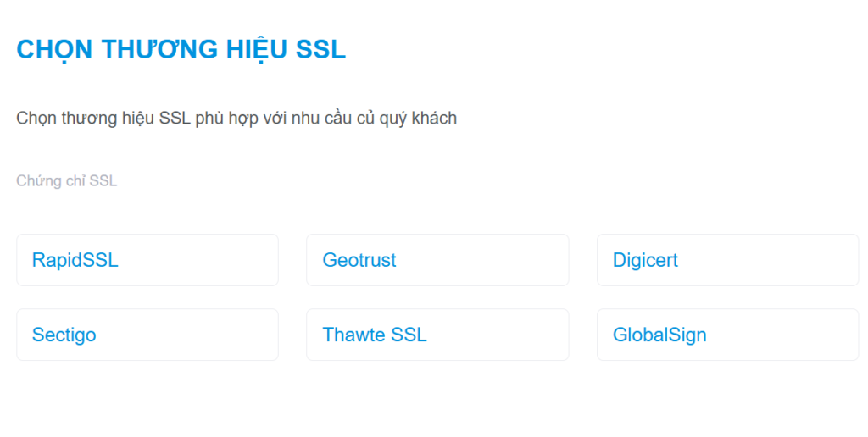This screenshot has height=437, width=868.
Task: Click the Sectigo link text
Action: tap(64, 335)
